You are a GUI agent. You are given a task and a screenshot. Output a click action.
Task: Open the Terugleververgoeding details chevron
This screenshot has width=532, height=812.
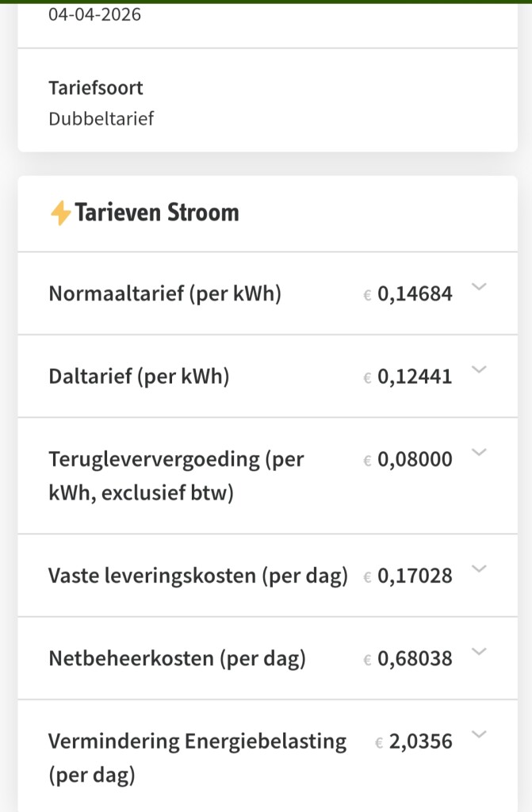tap(478, 452)
